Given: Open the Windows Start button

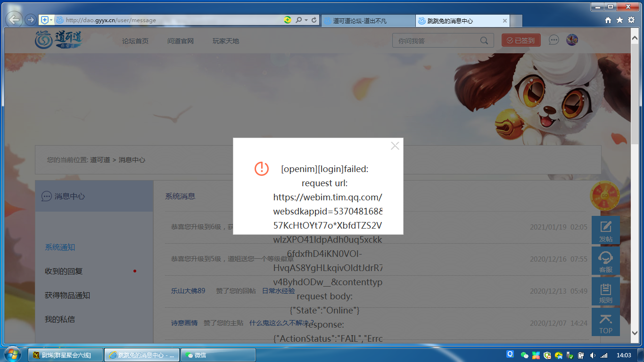Looking at the screenshot, I should (x=13, y=354).
